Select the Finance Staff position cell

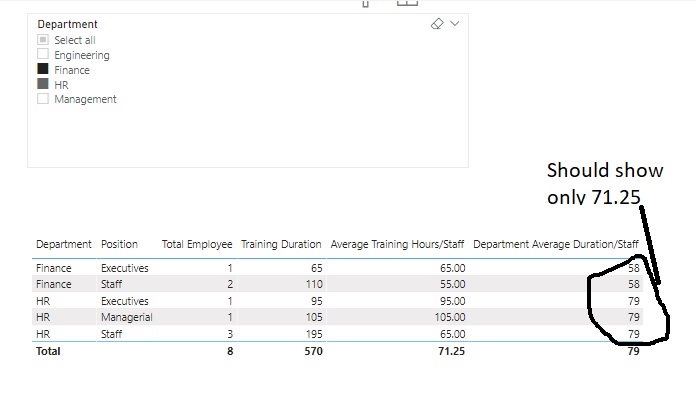[111, 284]
